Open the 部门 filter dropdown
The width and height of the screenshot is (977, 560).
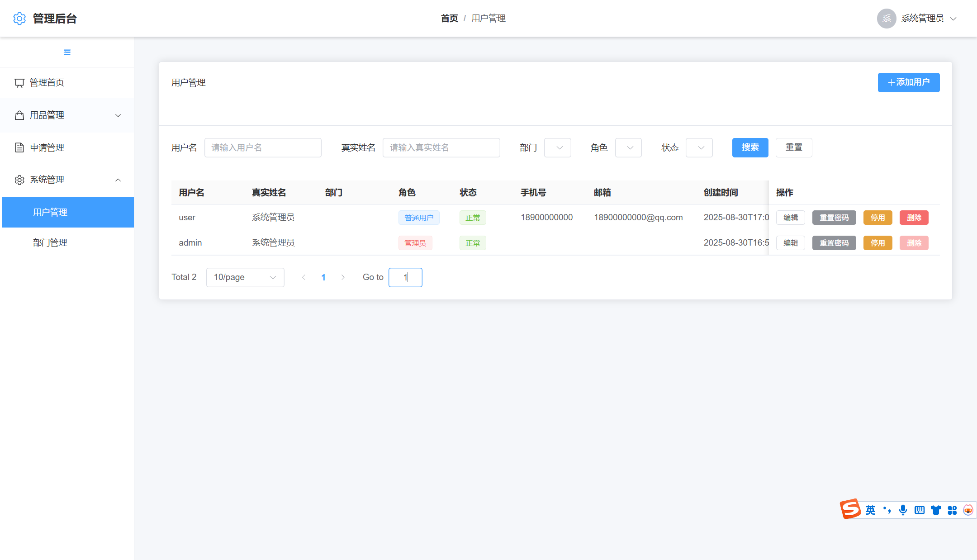(557, 148)
